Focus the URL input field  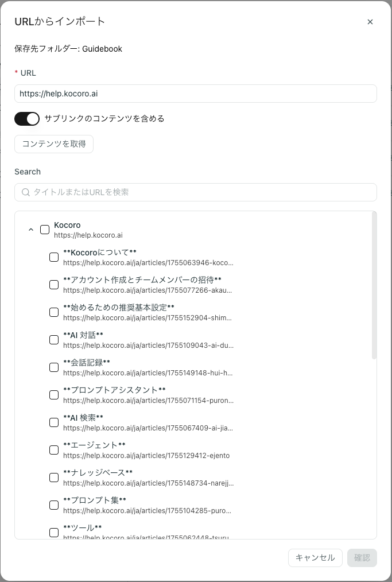[x=195, y=94]
